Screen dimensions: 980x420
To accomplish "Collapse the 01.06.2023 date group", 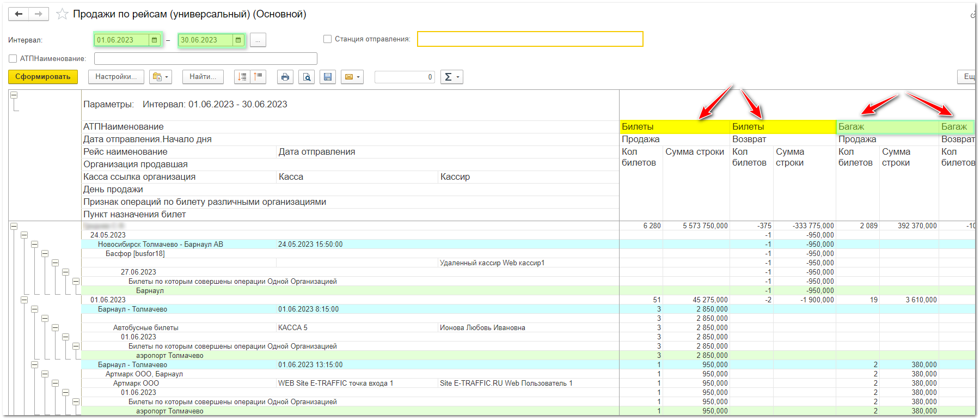I will point(24,300).
